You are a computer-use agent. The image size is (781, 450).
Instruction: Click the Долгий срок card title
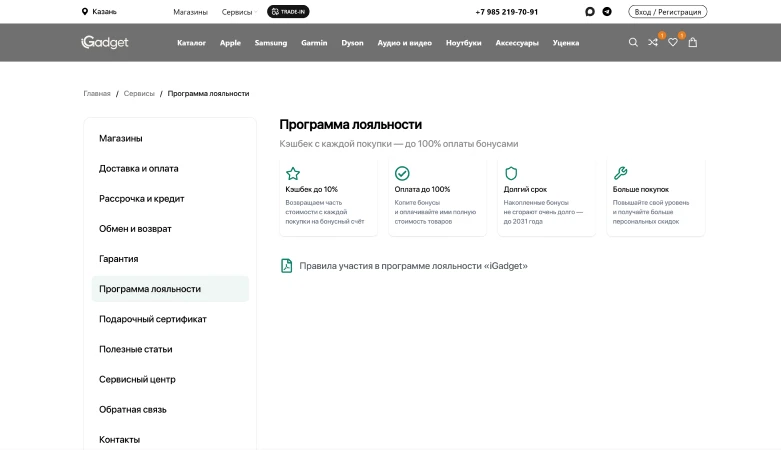pos(525,189)
